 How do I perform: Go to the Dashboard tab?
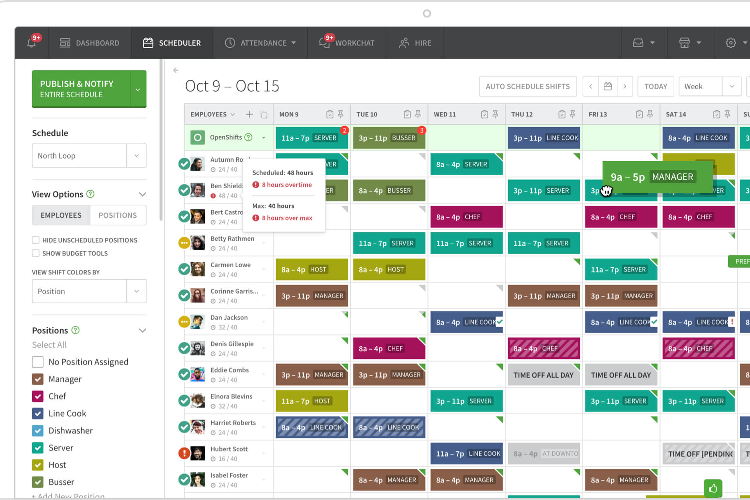(x=89, y=43)
